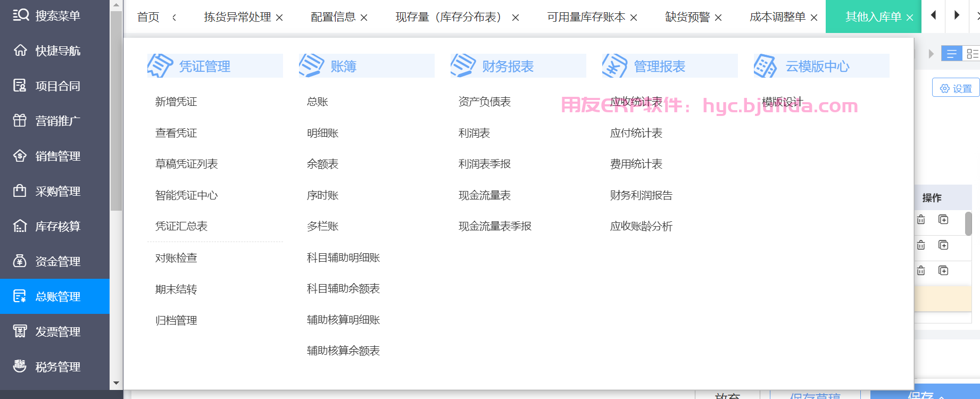Open 智能凭证中心 menu link
Screen dimensions: 980x399
pyautogui.click(x=186, y=195)
